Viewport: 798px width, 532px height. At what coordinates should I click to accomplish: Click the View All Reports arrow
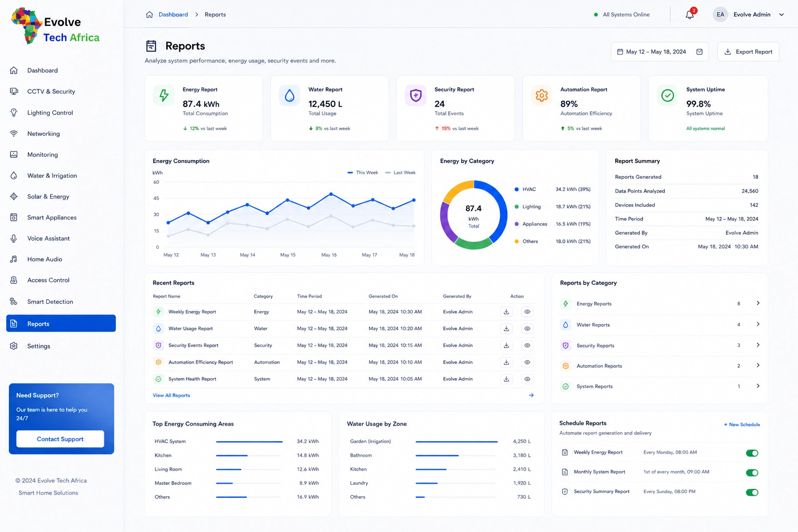tap(531, 395)
